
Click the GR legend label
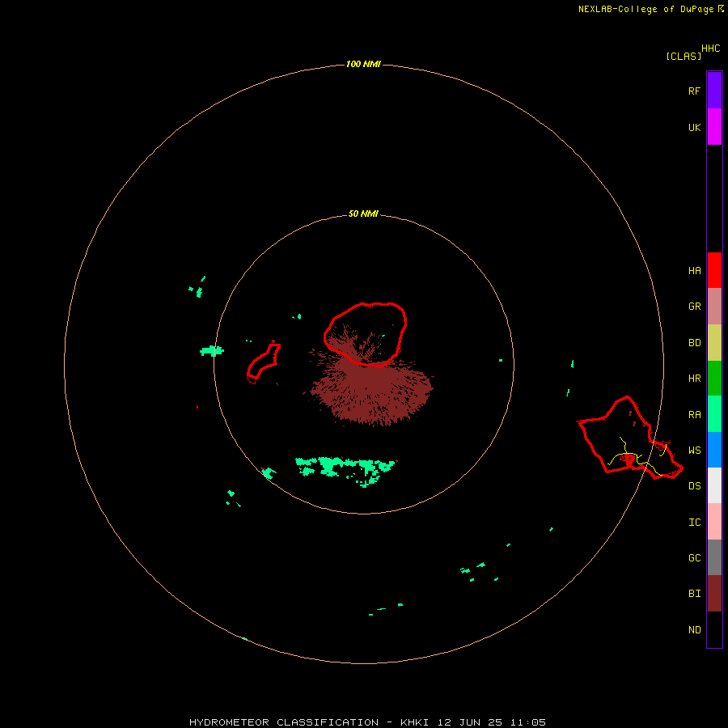pos(695,307)
